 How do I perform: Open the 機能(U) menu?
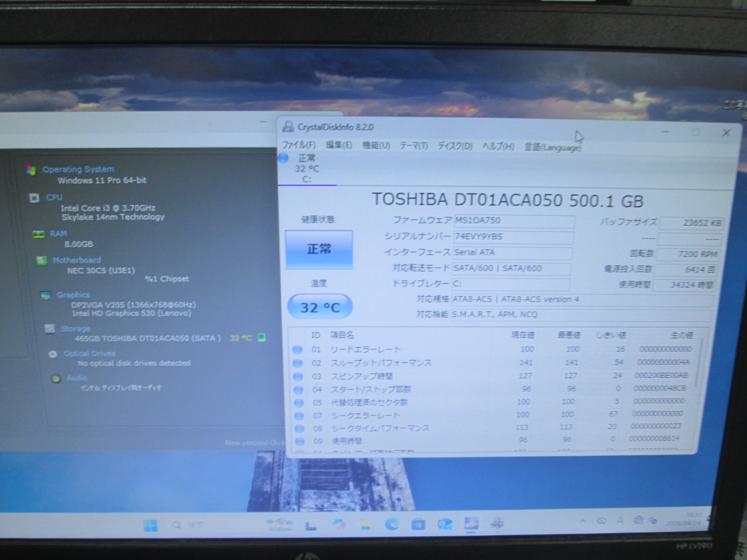376,146
